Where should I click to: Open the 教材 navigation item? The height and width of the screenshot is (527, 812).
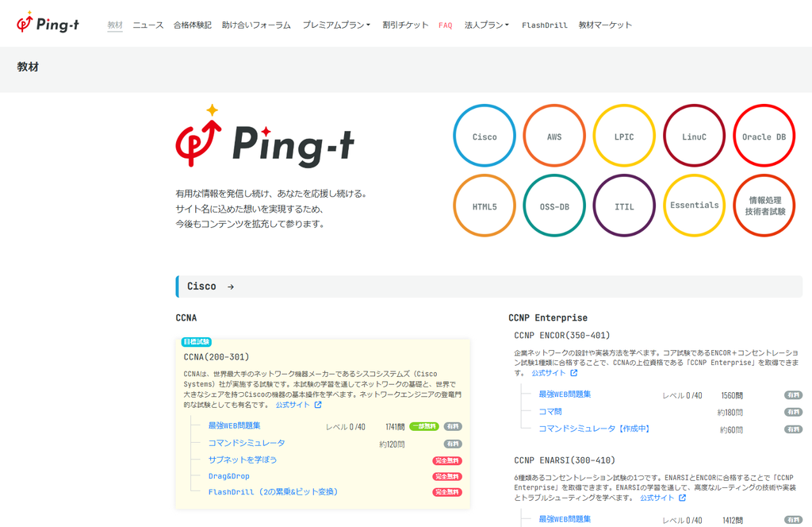(115, 25)
